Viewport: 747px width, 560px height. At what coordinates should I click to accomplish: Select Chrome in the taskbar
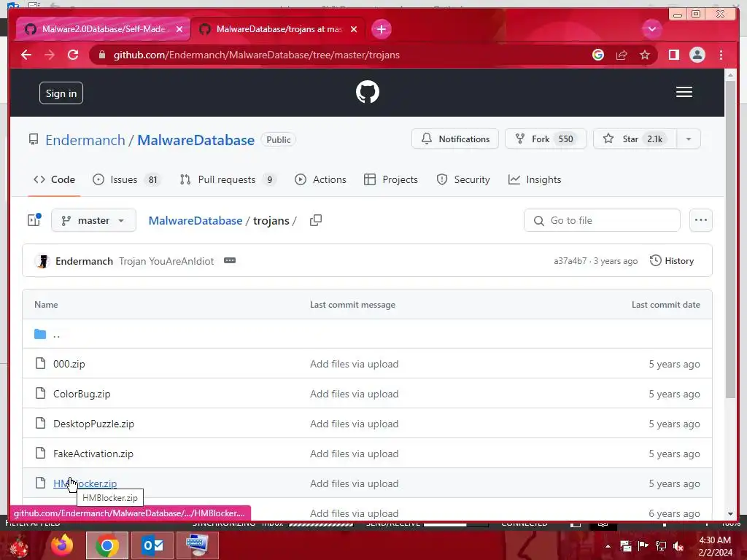[x=107, y=545]
